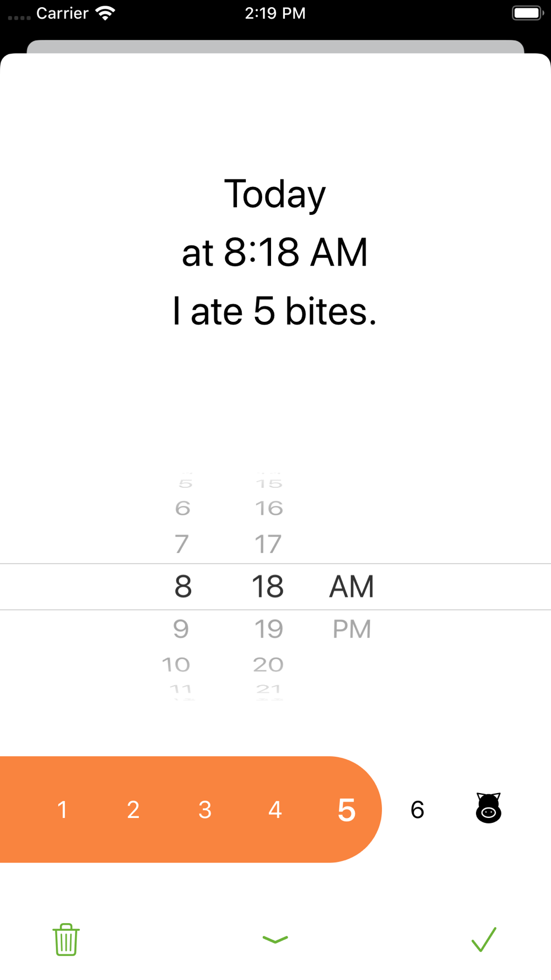Tap the Wi-Fi icon in the status bar
551x980 pixels.
click(x=105, y=13)
